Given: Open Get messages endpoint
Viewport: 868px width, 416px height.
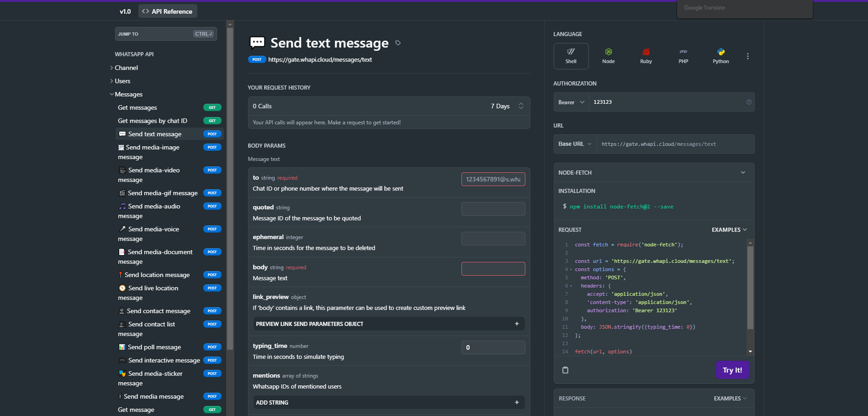Looking at the screenshot, I should tap(169, 107).
